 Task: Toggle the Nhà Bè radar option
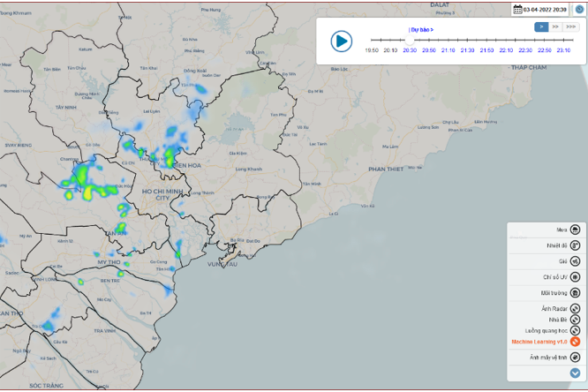(575, 320)
